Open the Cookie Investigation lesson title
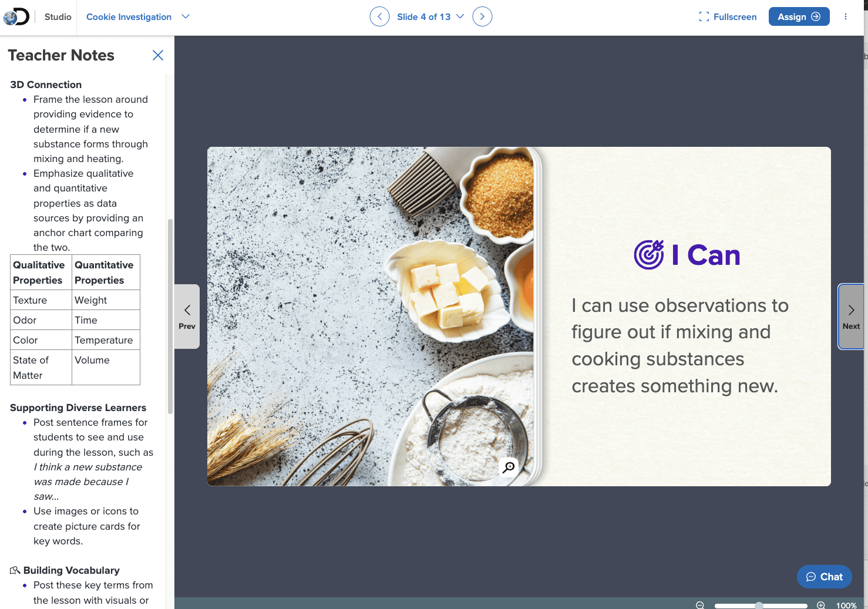Screen dimensions: 868x609 [x=129, y=16]
